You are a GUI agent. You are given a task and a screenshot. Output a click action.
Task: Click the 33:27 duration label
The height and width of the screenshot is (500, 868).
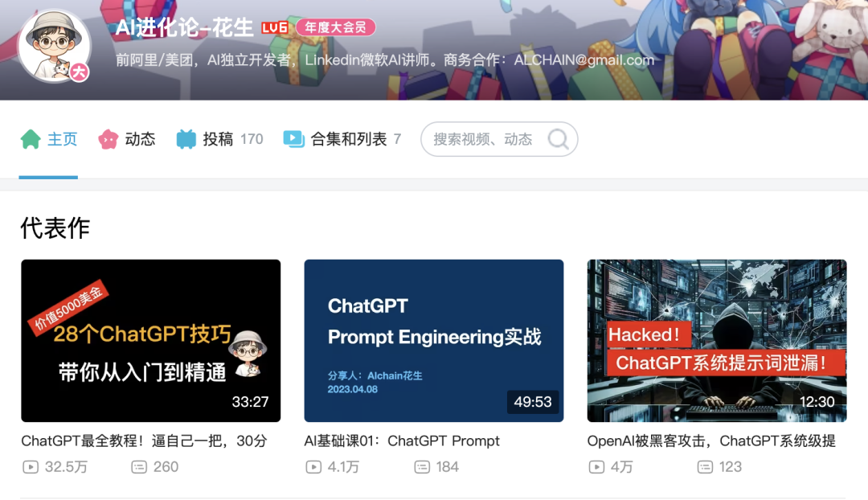coord(250,401)
